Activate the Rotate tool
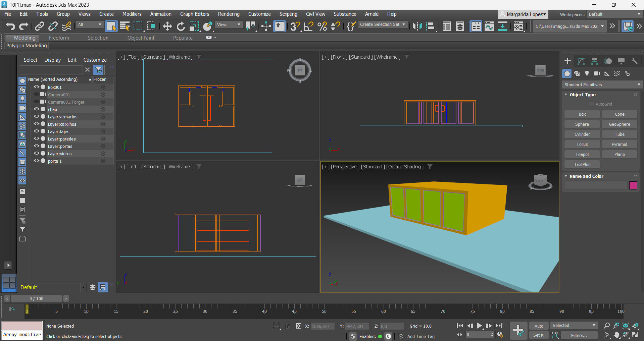 click(x=181, y=26)
